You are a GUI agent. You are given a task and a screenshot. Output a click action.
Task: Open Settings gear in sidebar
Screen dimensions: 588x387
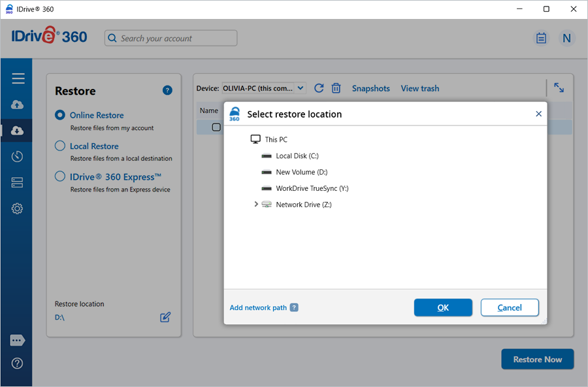18,209
